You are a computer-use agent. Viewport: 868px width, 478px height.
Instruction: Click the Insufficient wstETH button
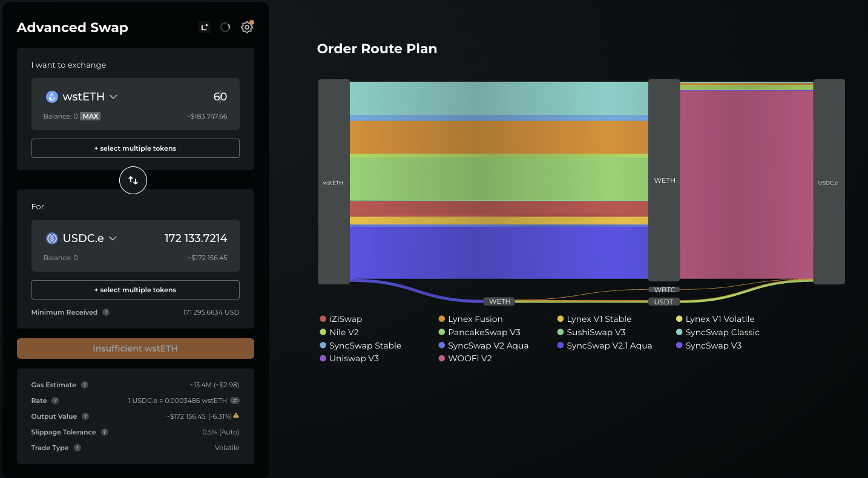(136, 349)
